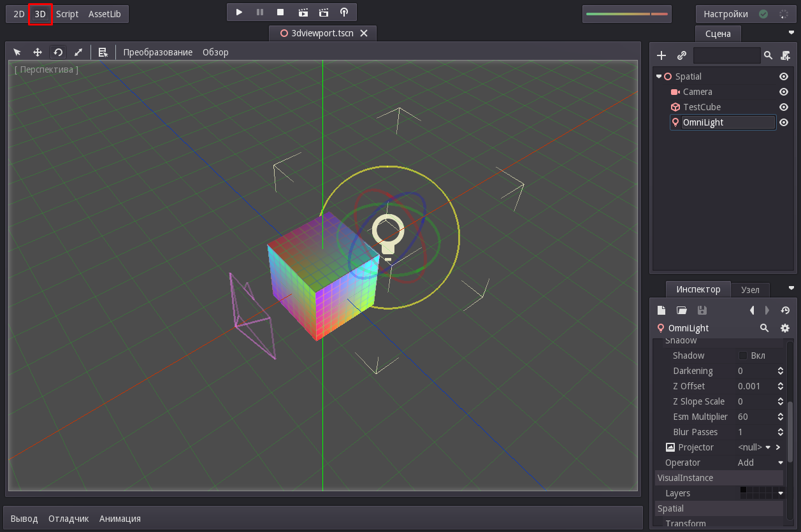
Task: Stop the running scene
Action: click(x=280, y=12)
